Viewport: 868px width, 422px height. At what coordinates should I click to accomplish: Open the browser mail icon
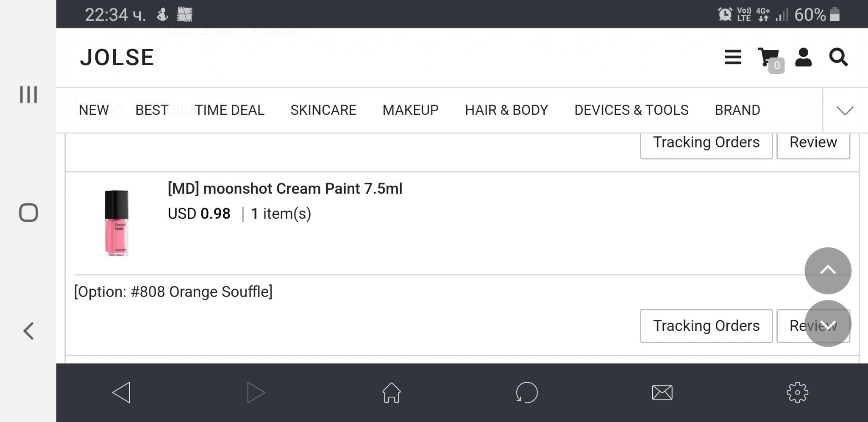662,392
